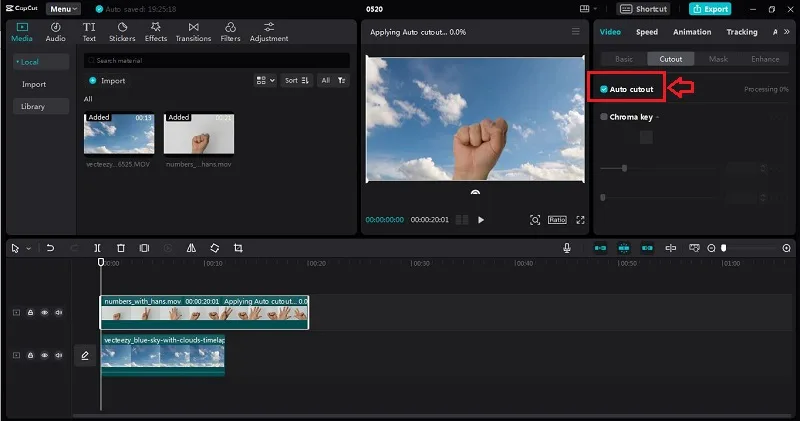Open Library in the sidebar
This screenshot has width=800, height=421.
(41, 106)
